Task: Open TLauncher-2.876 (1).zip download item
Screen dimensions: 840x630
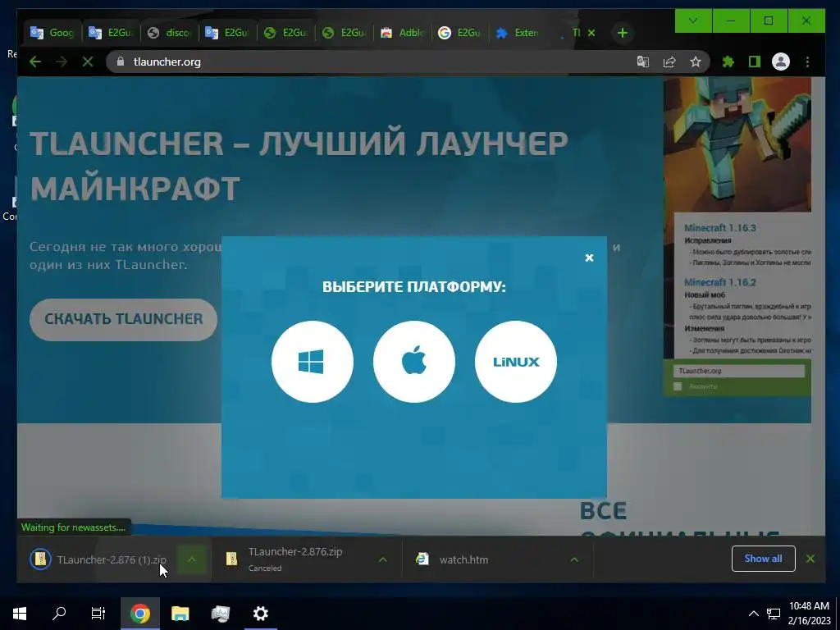Action: (x=98, y=559)
